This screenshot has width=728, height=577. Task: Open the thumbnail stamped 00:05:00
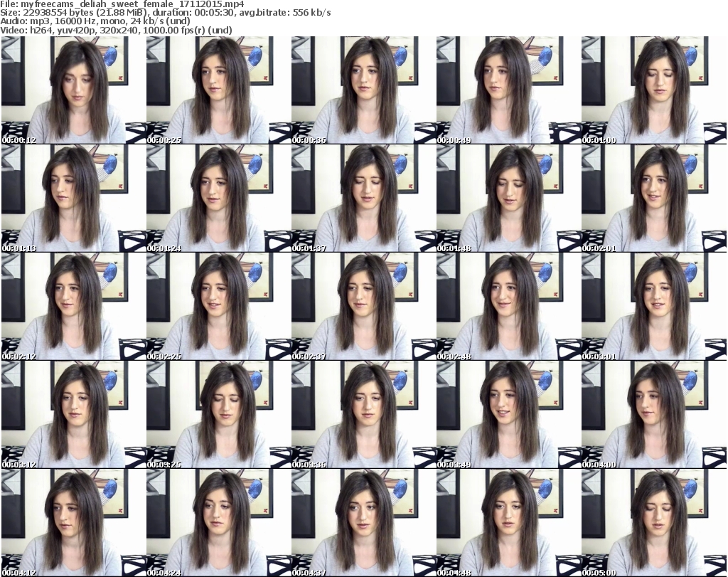coord(654,523)
